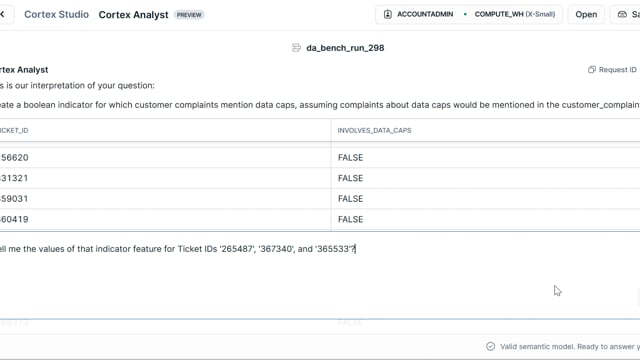Click the green warehouse status dot
This screenshot has width=640, height=360.
tap(465, 14)
